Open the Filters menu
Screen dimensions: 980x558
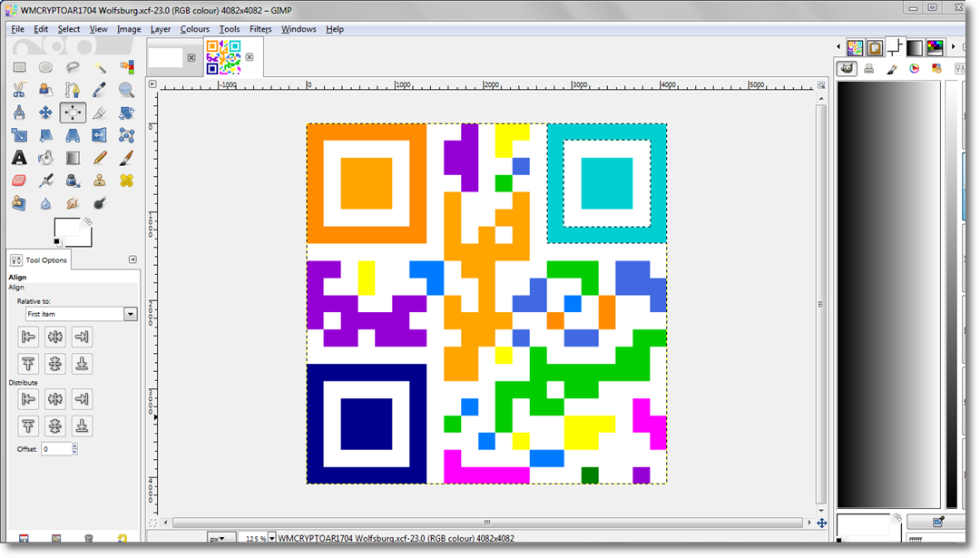click(x=260, y=29)
